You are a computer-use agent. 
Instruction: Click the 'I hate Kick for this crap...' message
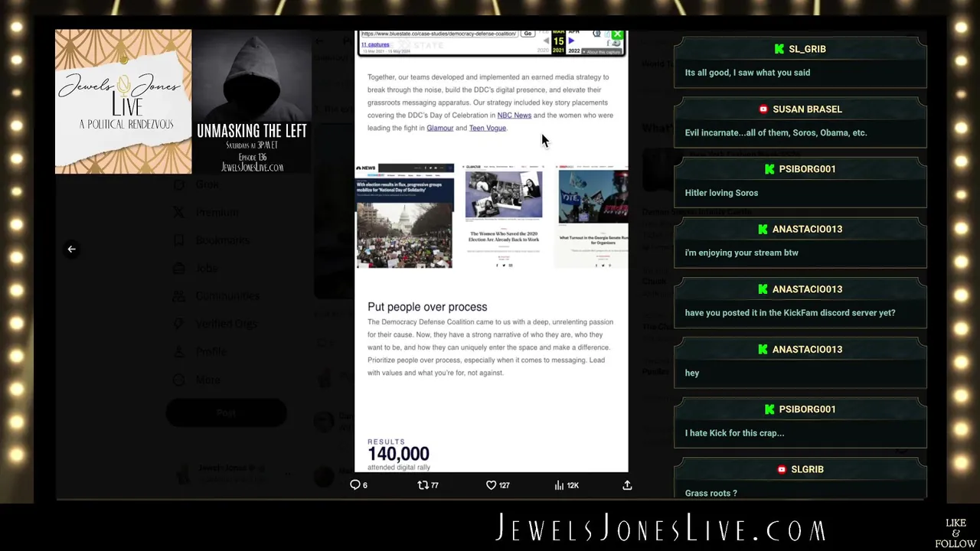coord(734,433)
